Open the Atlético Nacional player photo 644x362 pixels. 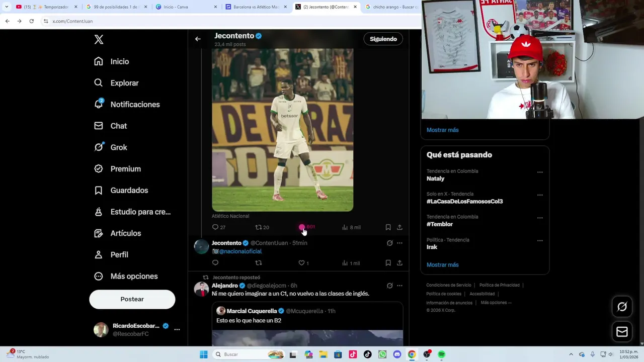coord(282,130)
